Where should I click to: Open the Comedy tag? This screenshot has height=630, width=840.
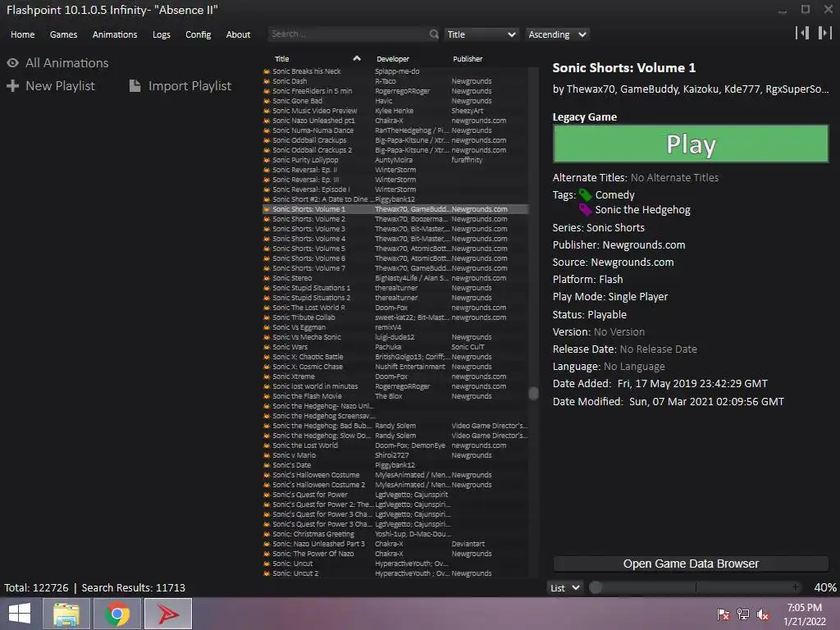click(614, 195)
